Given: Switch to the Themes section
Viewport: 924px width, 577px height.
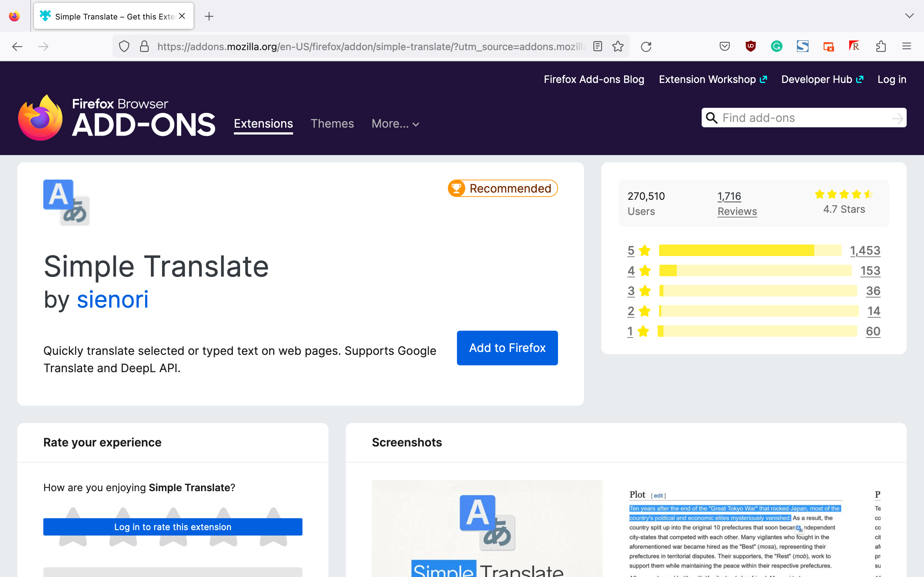Looking at the screenshot, I should click(x=332, y=124).
